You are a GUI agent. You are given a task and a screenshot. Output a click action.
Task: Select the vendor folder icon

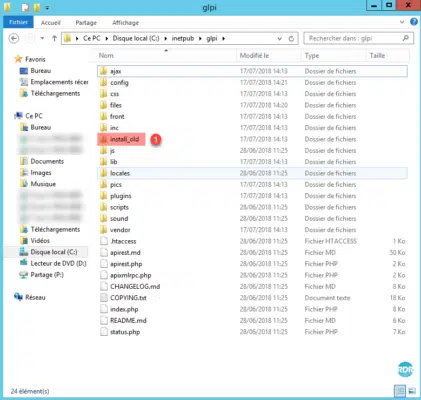[104, 230]
